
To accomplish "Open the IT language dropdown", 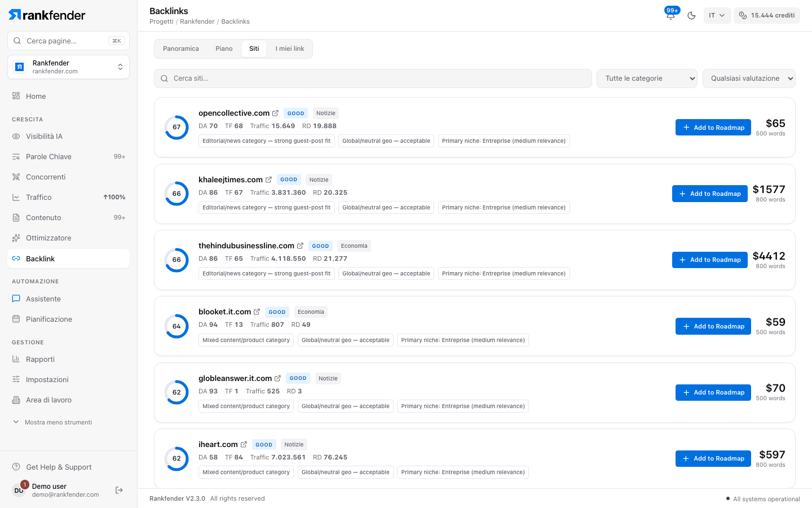I will tap(717, 15).
